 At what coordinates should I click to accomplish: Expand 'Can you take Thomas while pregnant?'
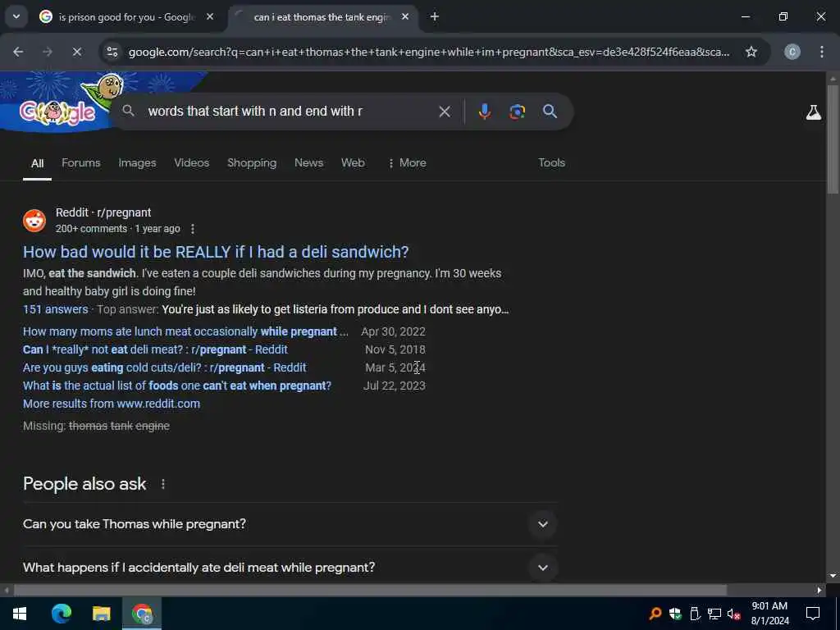pyautogui.click(x=290, y=524)
